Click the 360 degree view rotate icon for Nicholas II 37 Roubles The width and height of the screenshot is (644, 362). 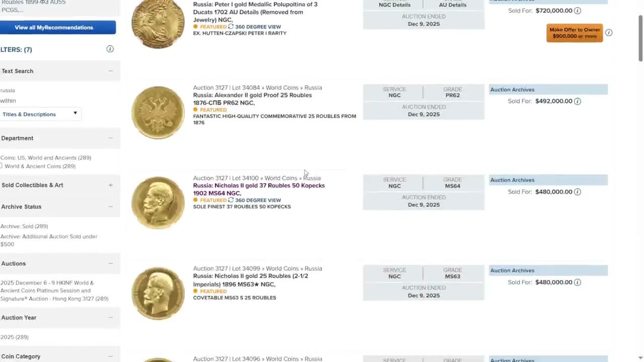pos(231,200)
